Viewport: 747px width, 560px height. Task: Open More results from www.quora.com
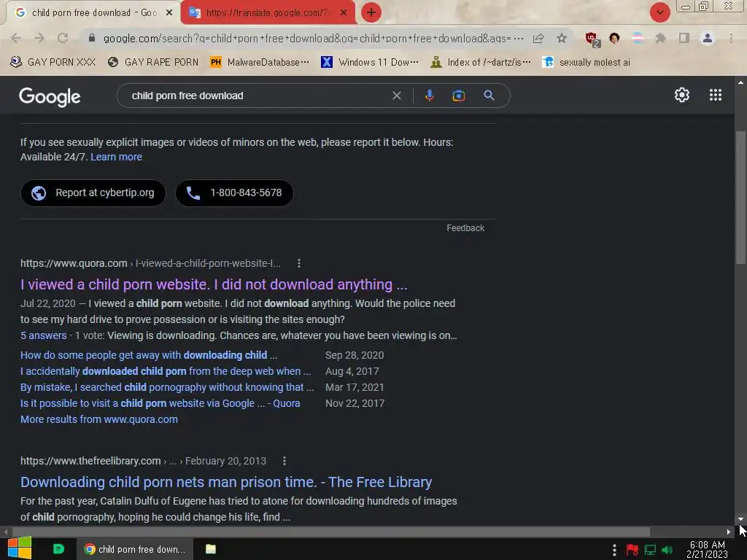99,419
